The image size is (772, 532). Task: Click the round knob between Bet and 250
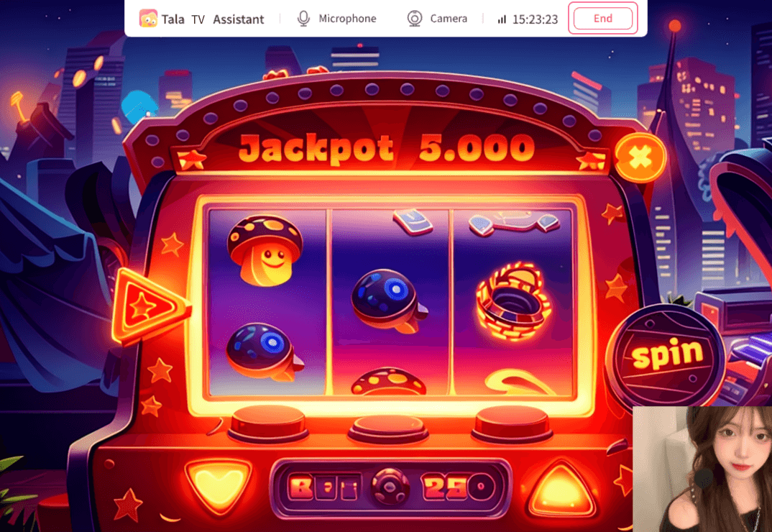tap(390, 487)
